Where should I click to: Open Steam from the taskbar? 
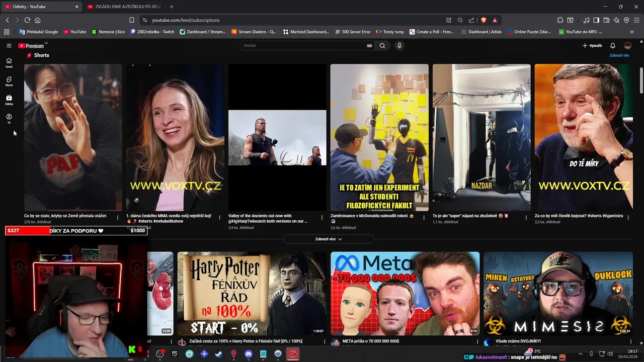click(x=218, y=354)
